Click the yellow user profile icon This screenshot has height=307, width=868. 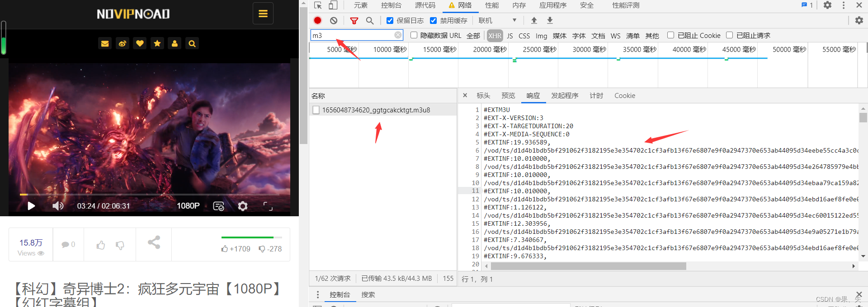[x=175, y=43]
